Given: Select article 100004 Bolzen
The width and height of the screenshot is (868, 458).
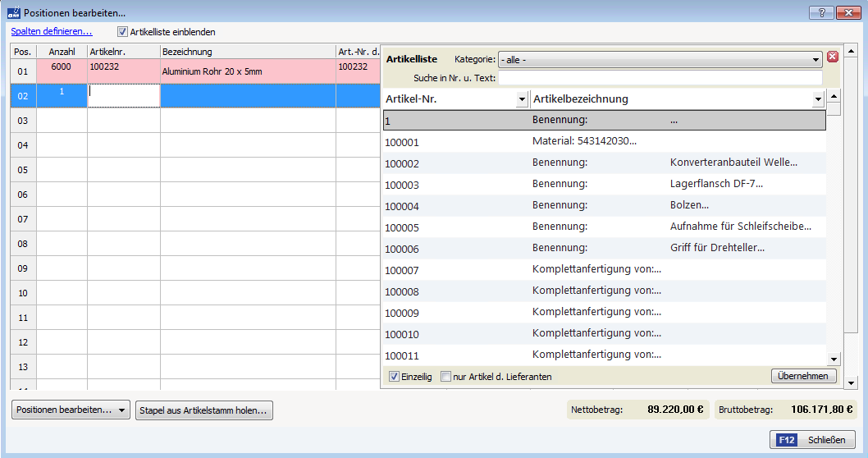Looking at the screenshot, I should pyautogui.click(x=605, y=205).
